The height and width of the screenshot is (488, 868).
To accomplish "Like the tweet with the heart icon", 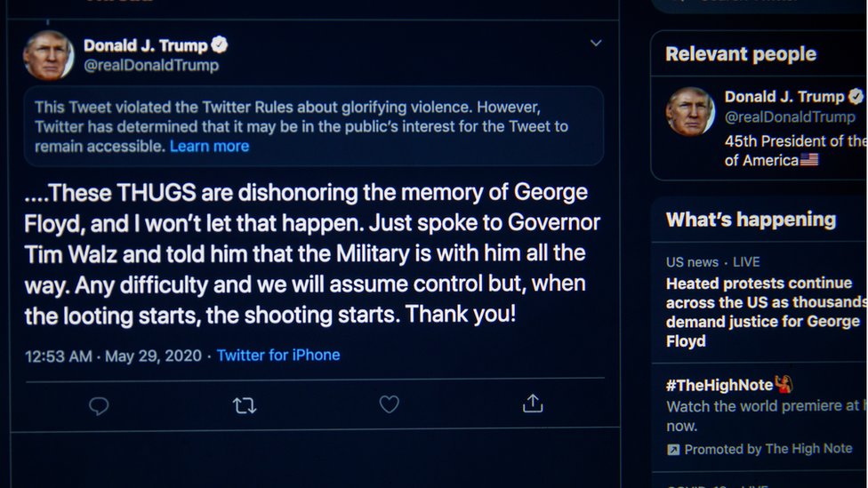I will pos(389,404).
